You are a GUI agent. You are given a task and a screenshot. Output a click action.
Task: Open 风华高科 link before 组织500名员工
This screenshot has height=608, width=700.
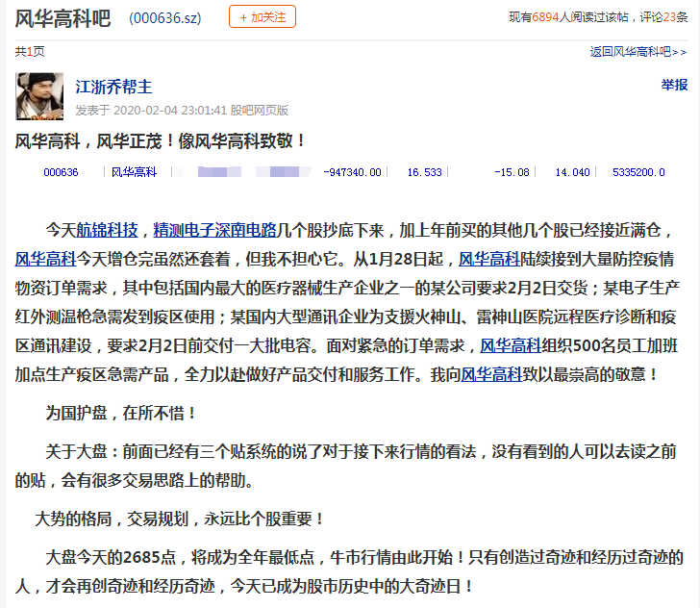(x=511, y=345)
